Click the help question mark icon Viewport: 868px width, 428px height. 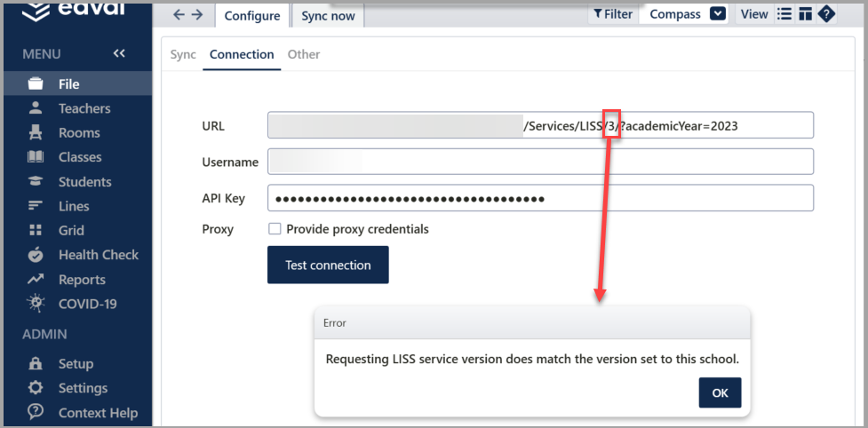[x=826, y=13]
